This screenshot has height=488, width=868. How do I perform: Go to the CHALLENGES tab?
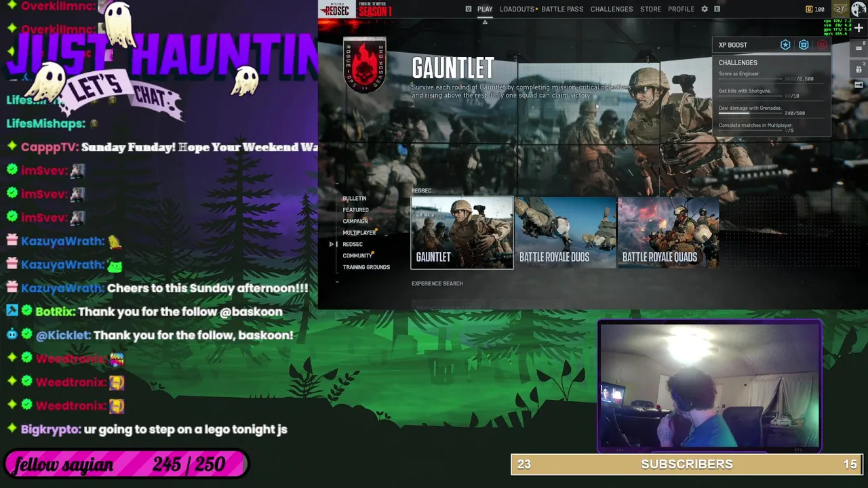pyautogui.click(x=612, y=9)
